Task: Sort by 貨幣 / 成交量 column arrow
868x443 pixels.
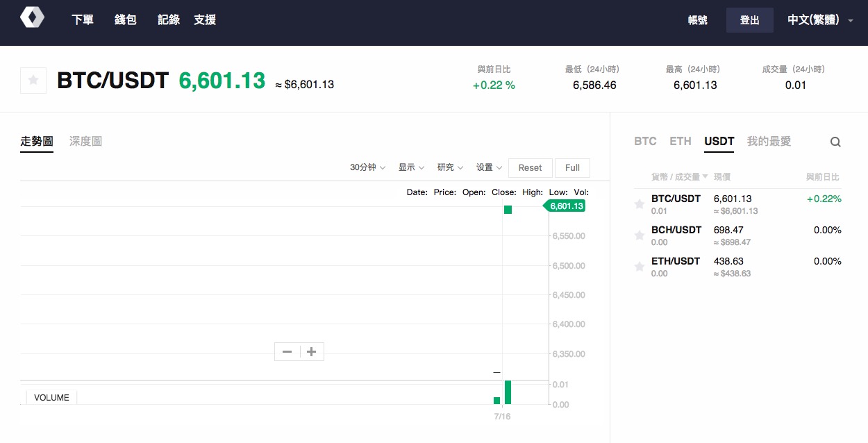Action: point(706,177)
